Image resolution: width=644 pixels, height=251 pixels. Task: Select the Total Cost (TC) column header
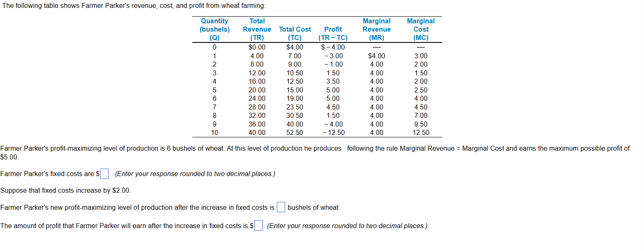295,29
